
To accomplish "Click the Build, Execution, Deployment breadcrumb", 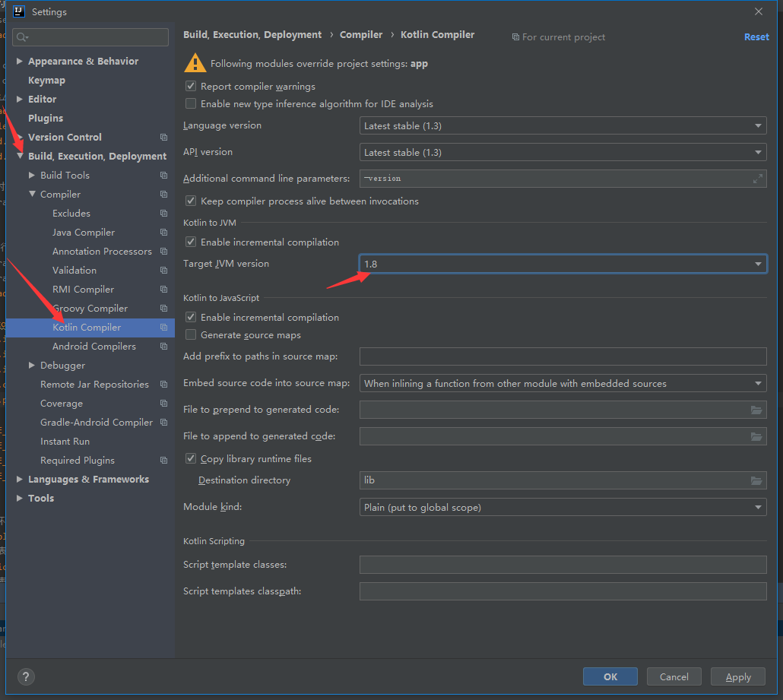I will point(252,34).
